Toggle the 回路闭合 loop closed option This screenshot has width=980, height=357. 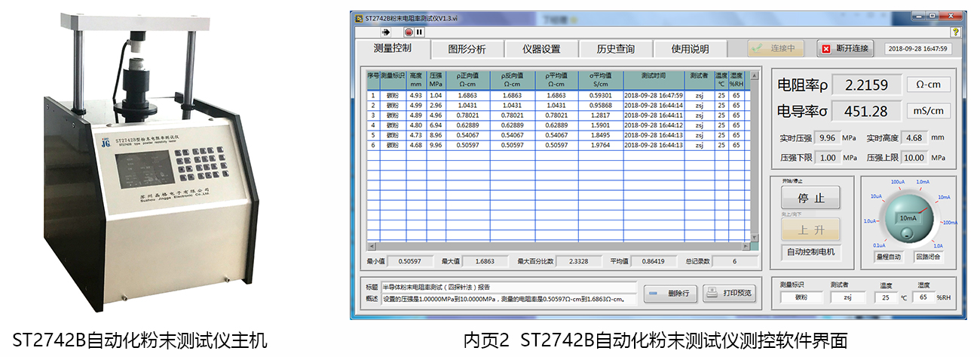pyautogui.click(x=927, y=257)
